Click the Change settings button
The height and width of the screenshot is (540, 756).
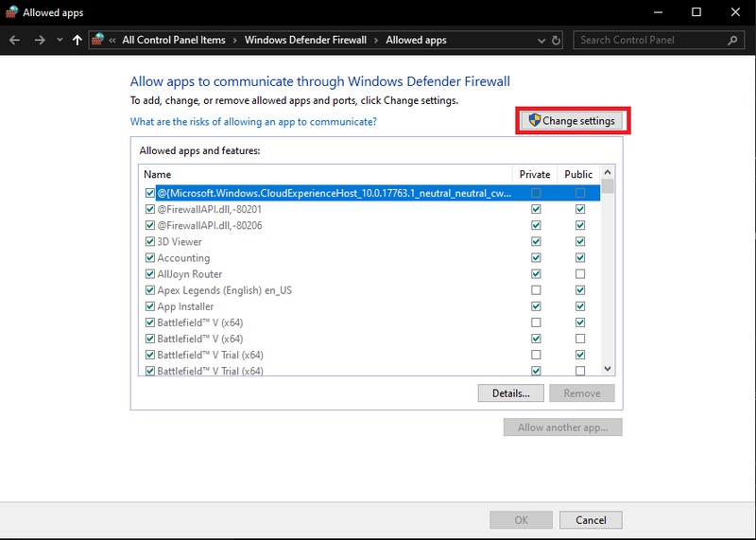[573, 121]
